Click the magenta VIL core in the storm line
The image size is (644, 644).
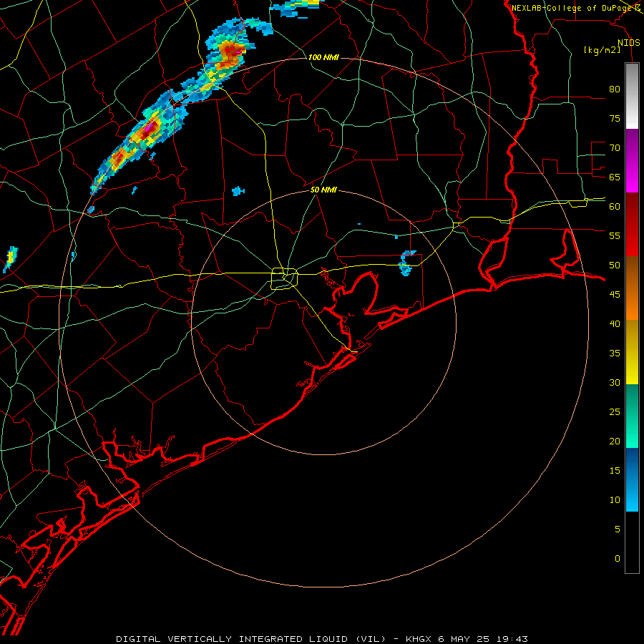[148, 128]
